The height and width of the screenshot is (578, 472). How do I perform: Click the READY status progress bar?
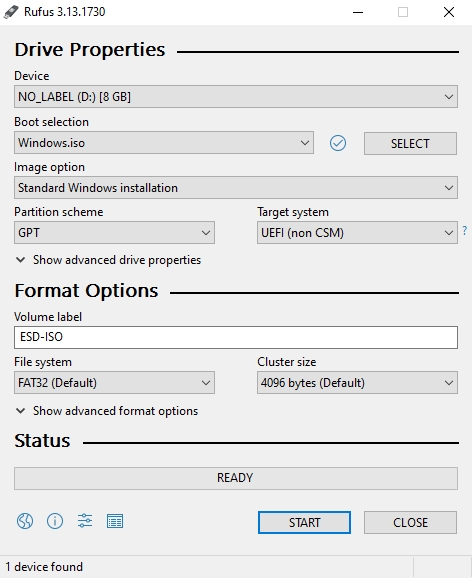pyautogui.click(x=236, y=478)
